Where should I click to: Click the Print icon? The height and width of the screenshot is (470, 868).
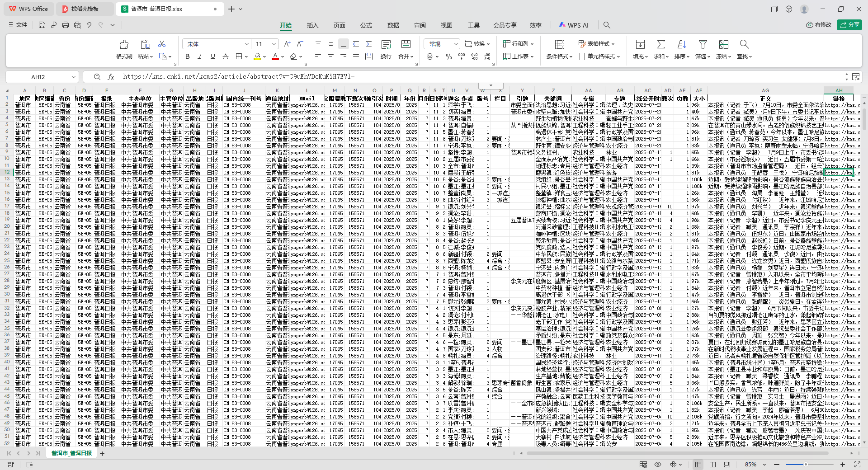tap(66, 25)
